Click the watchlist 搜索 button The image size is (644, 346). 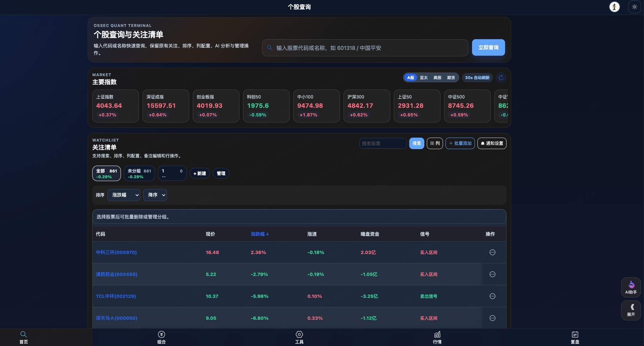click(417, 143)
